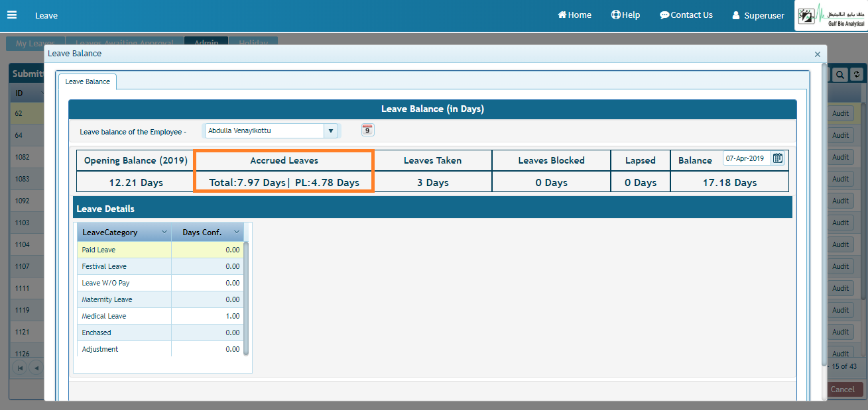Click the Gulf Bio Analytical logo
This screenshot has height=410, width=868.
point(831,15)
